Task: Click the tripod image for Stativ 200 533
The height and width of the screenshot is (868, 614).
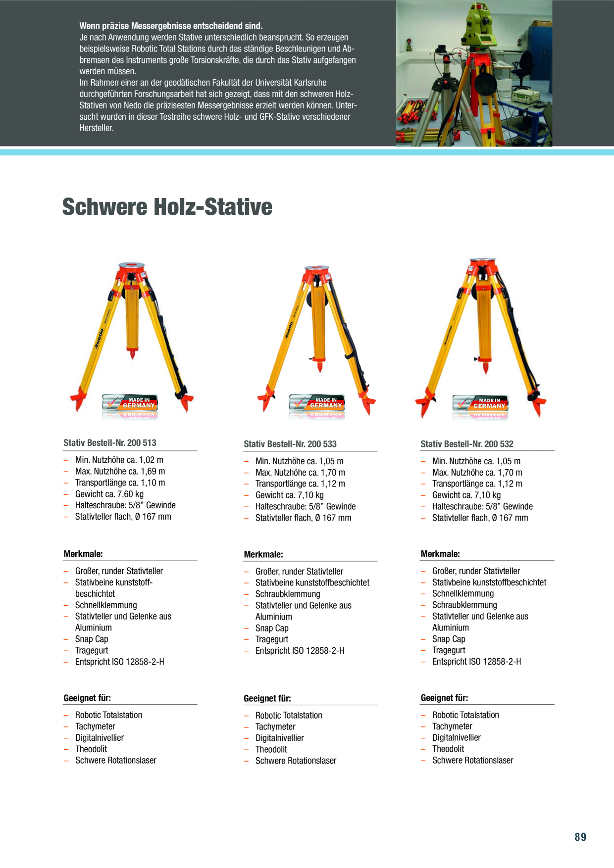Action: click(317, 339)
